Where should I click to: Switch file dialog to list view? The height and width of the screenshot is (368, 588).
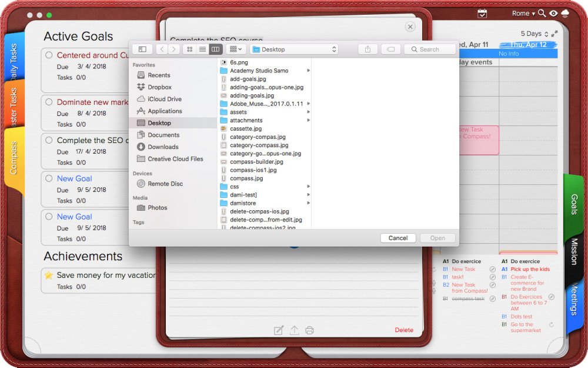(202, 49)
